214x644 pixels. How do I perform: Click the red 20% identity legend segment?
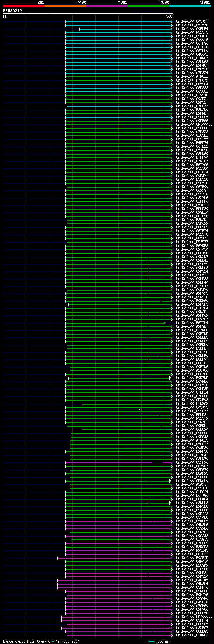pyautogui.click(x=24, y=6)
